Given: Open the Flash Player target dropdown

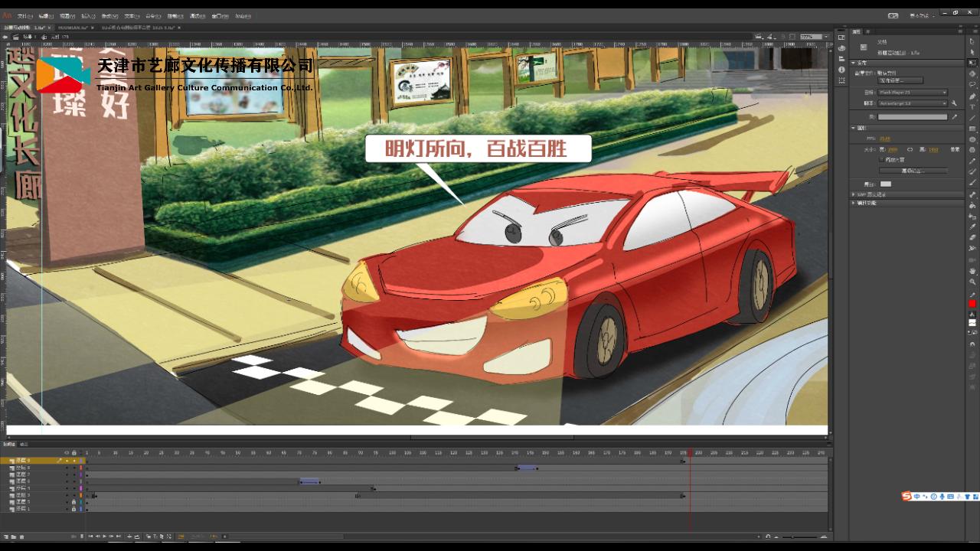Looking at the screenshot, I should [x=913, y=93].
